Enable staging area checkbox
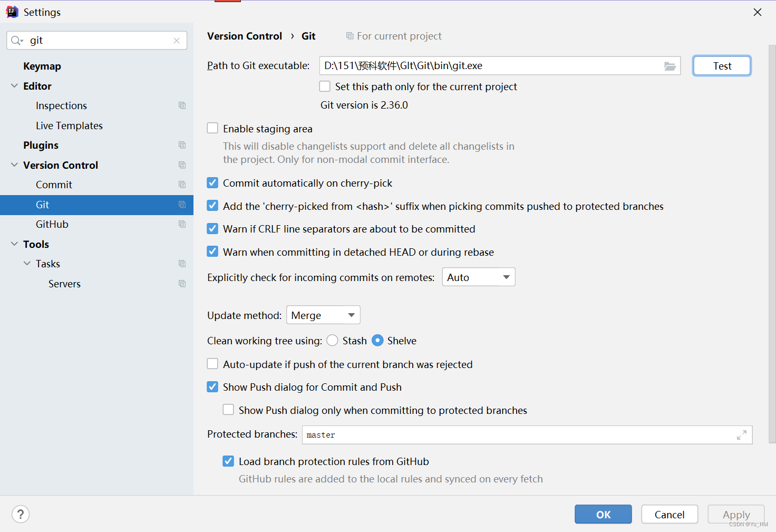The image size is (776, 532). point(212,128)
